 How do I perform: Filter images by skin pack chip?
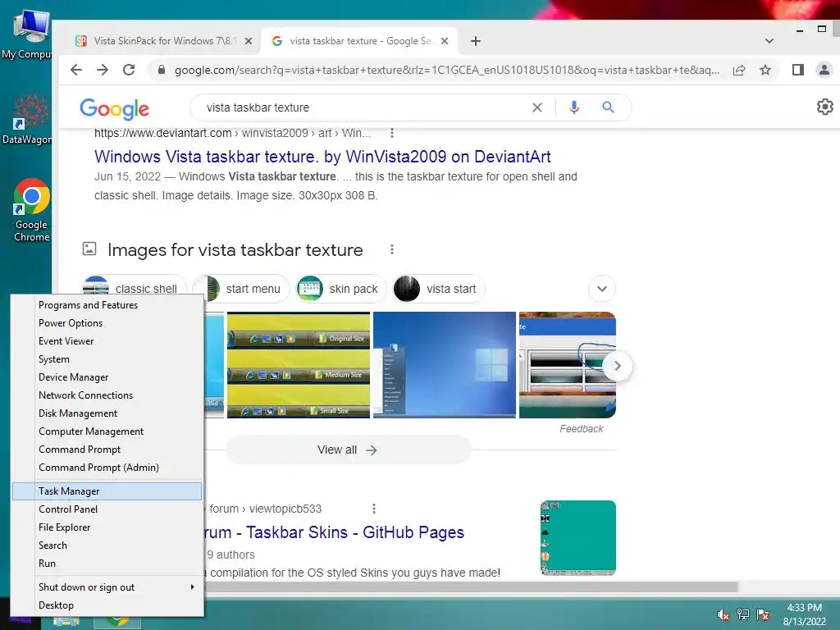[x=341, y=289]
